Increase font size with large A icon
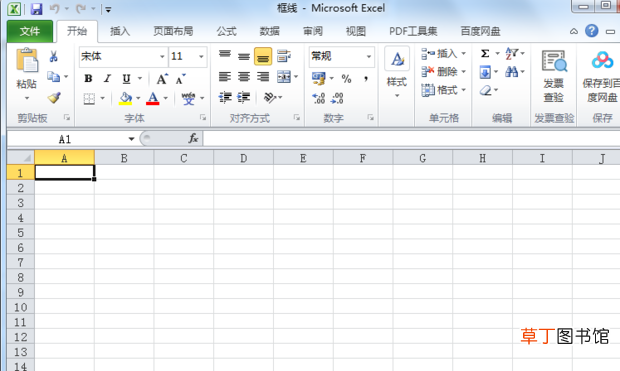This screenshot has width=620, height=371. coord(162,79)
